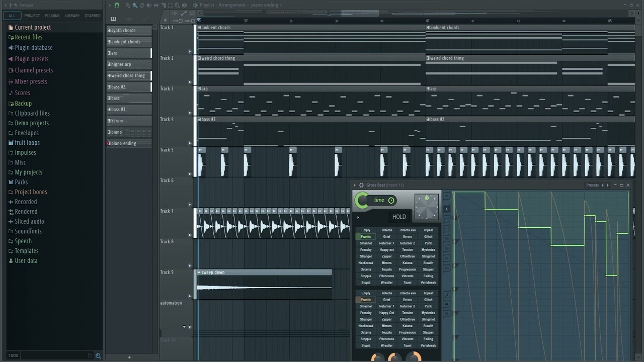
Task: Select the Playback speaker tool
Action: pyautogui.click(x=184, y=5)
